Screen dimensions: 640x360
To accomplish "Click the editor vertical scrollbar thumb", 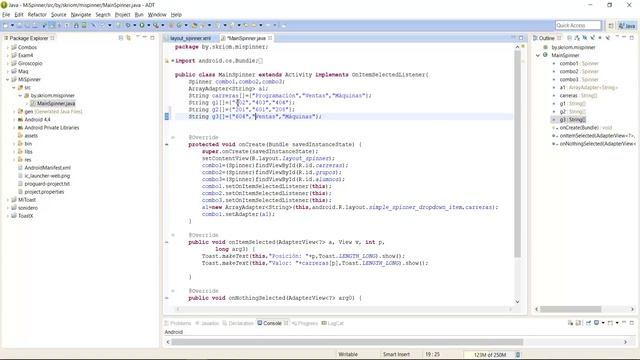I will 517,154.
